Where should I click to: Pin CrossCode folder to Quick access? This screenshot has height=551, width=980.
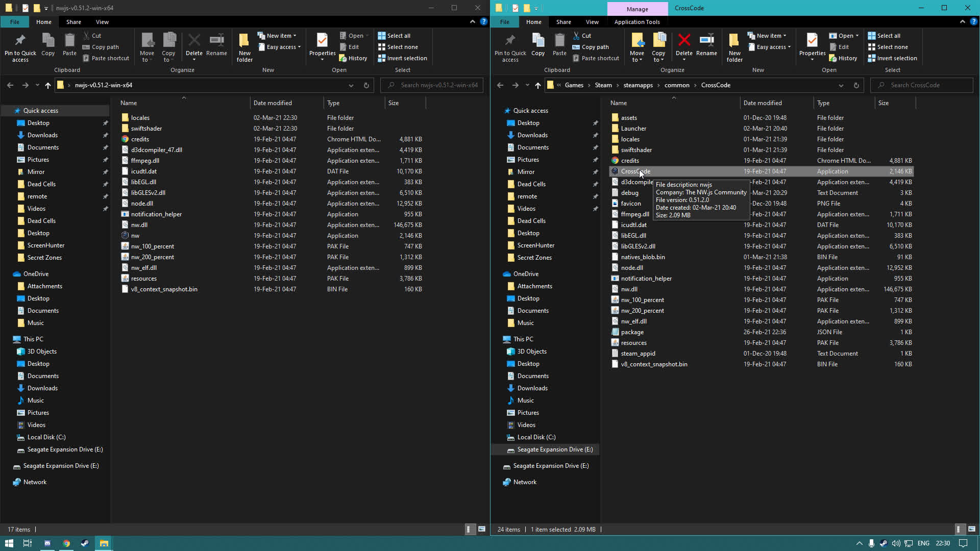point(510,46)
